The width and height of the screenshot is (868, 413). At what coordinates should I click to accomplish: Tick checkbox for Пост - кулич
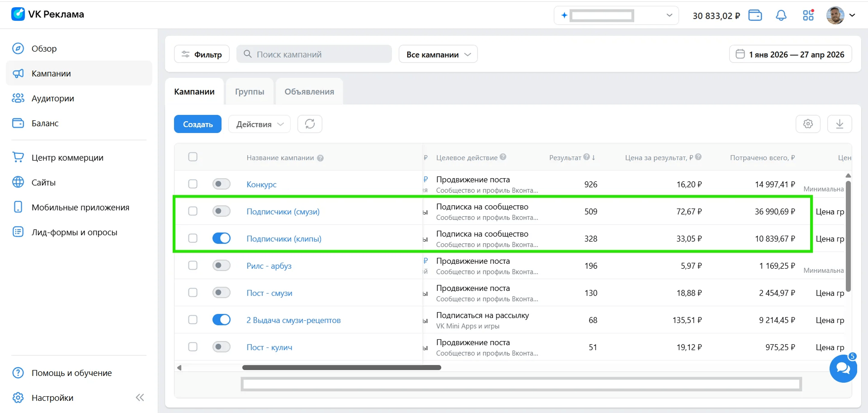193,347
